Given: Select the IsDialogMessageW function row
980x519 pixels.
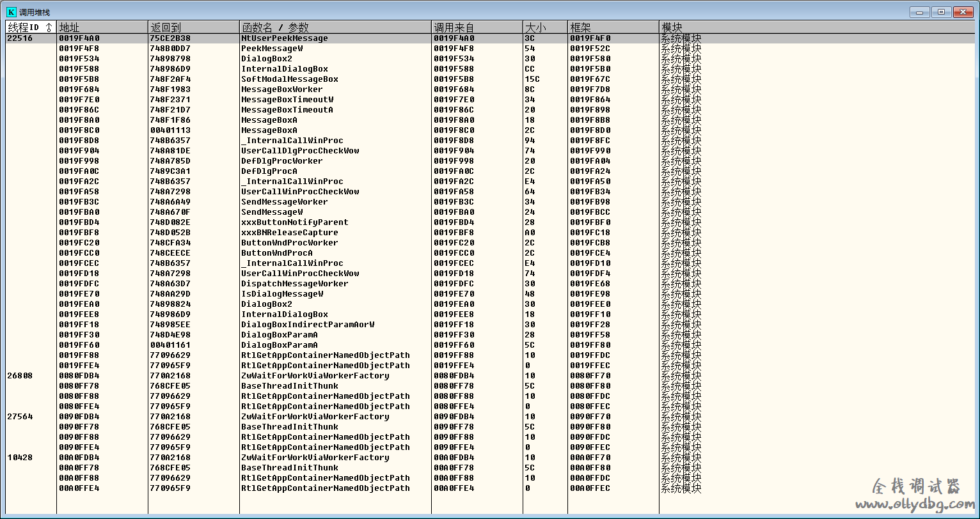Looking at the screenshot, I should click(282, 294).
